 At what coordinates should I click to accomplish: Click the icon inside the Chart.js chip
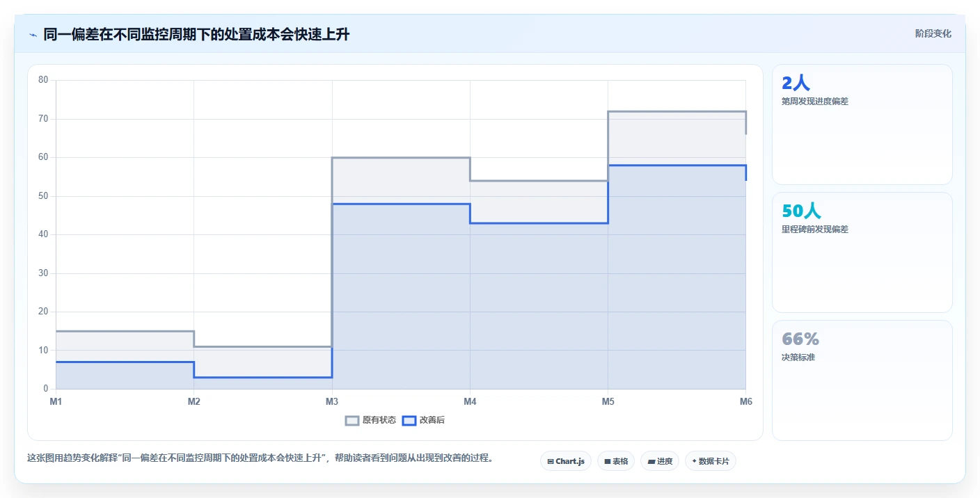[x=551, y=461]
